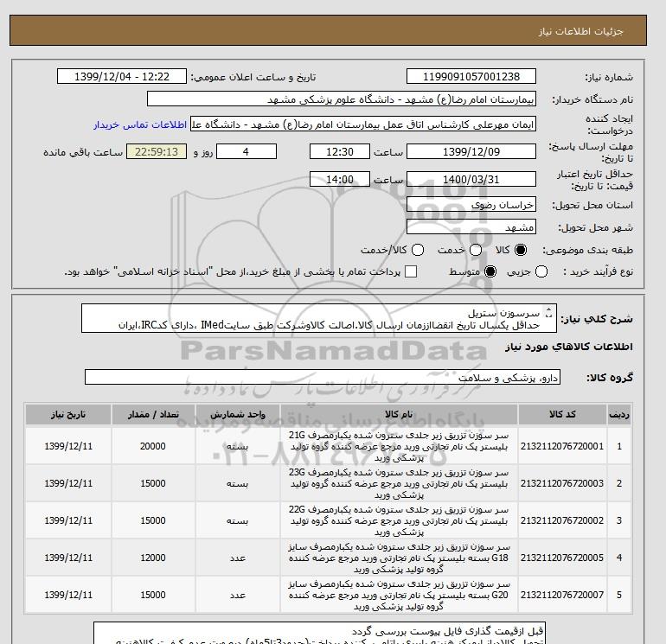Image resolution: width=666 pixels, height=644 pixels.
Task: Click the price validity date 1400/03/31
Action: [x=471, y=179]
